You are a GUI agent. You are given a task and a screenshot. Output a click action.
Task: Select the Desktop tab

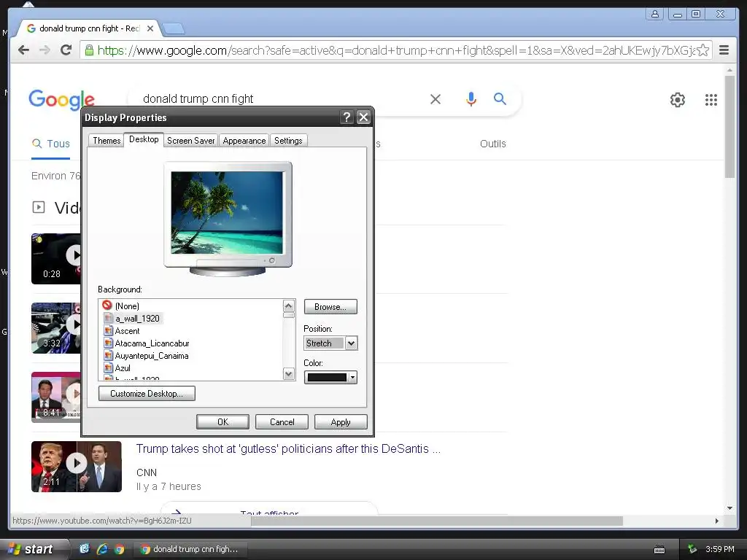coord(144,139)
